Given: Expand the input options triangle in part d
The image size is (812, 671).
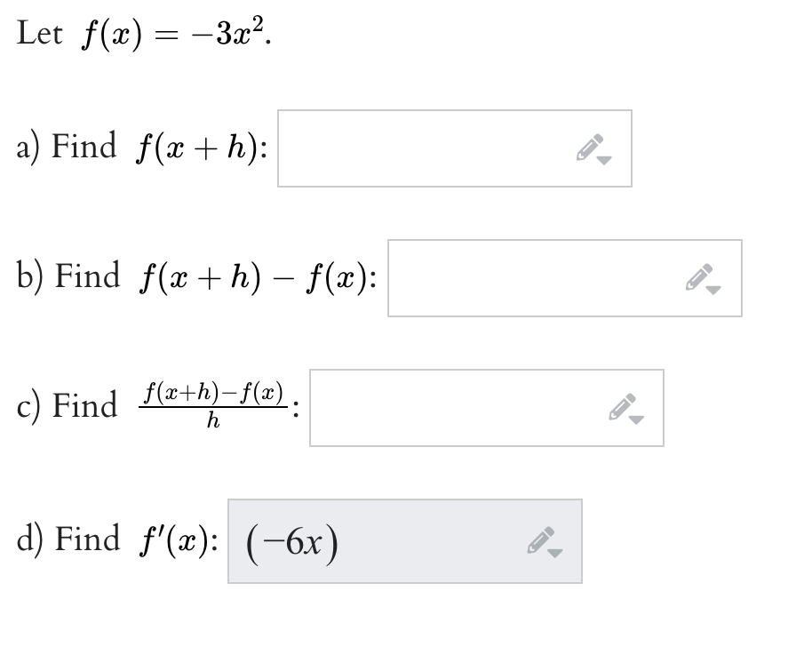Looking at the screenshot, I should point(553,554).
